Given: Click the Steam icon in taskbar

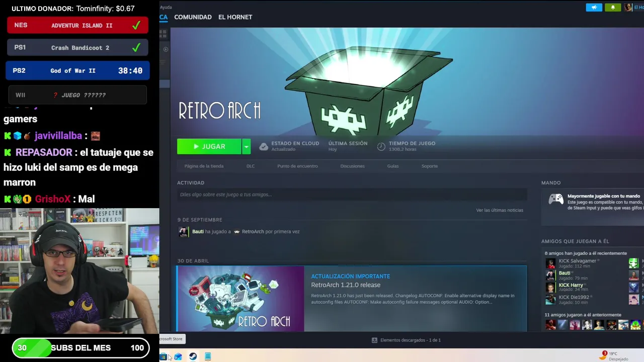Looking at the screenshot, I should click(193, 356).
